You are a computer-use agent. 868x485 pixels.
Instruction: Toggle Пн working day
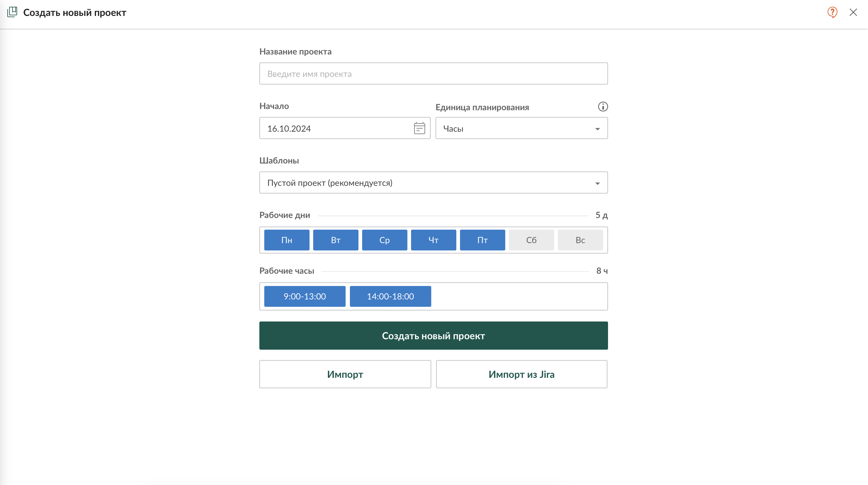[286, 240]
